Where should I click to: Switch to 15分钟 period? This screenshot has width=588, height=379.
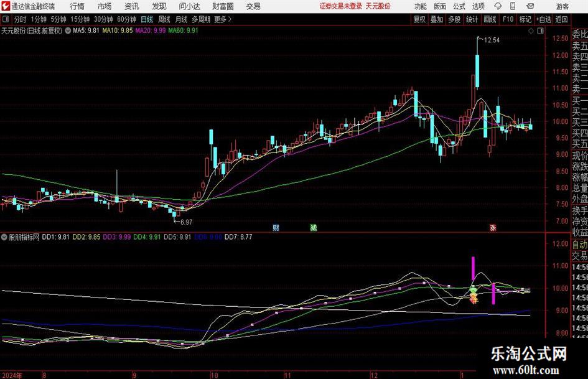[x=80, y=19]
